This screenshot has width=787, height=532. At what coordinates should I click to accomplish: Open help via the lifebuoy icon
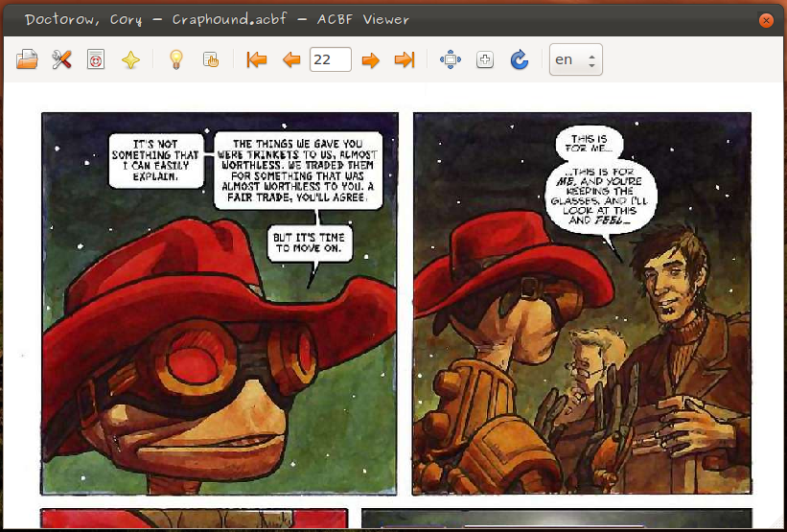click(x=96, y=59)
